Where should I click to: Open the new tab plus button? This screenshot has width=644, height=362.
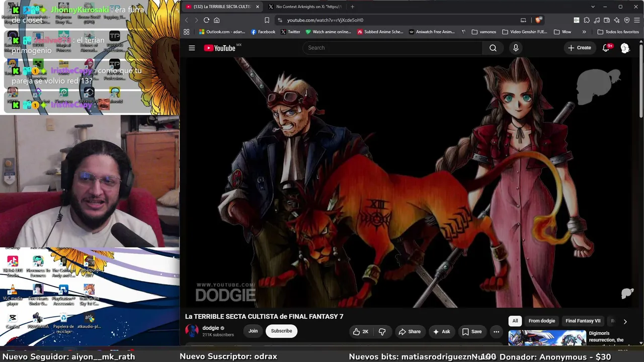point(352,7)
